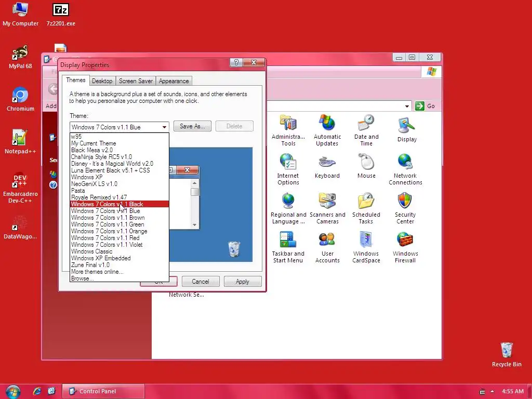
Task: Open Mouse settings in Control Panel
Action: click(x=366, y=166)
